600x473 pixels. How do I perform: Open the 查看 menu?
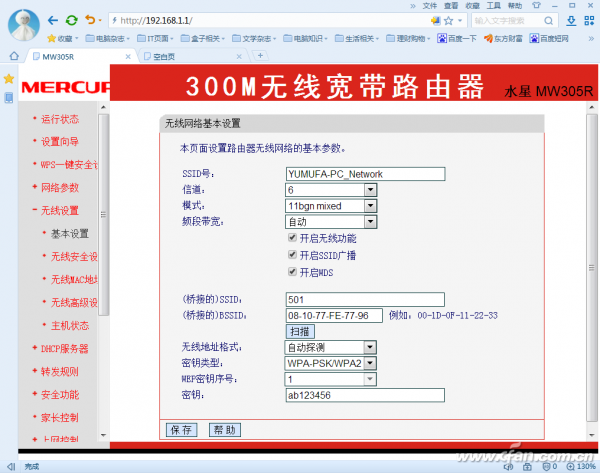click(451, 5)
